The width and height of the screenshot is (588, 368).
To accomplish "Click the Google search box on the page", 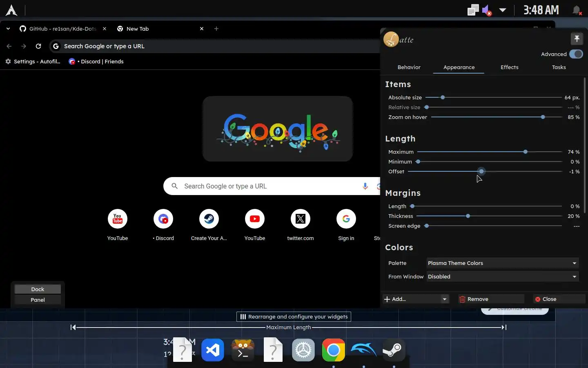I will coord(272,186).
